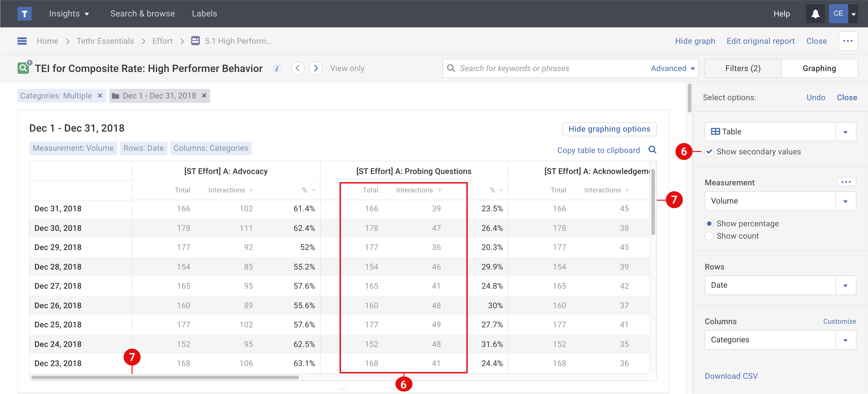This screenshot has height=394, width=868.
Task: Go to next report arrow
Action: [315, 68]
